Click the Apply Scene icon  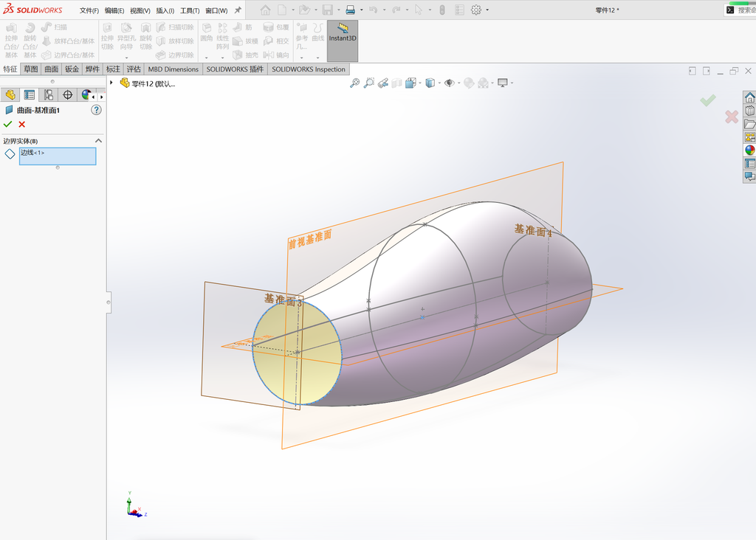[483, 83]
